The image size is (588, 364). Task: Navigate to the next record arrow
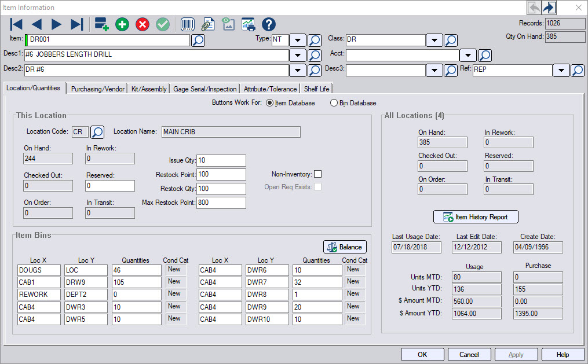(x=56, y=24)
